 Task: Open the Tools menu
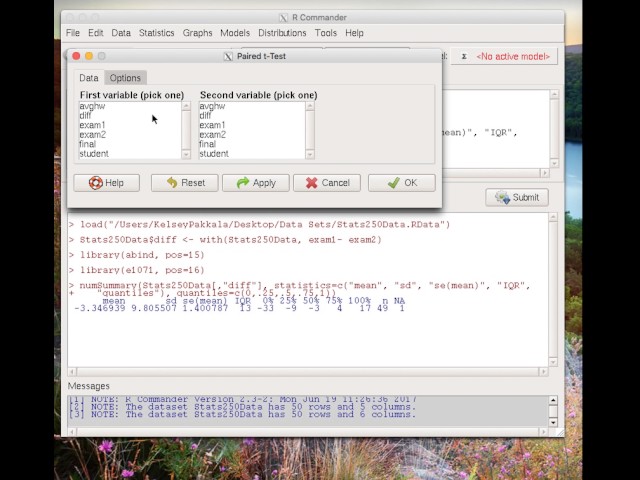point(326,33)
